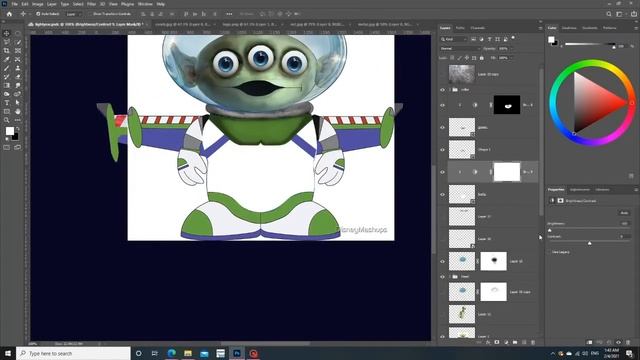Click the create new group folder icon
The height and width of the screenshot is (360, 640).
point(515,342)
